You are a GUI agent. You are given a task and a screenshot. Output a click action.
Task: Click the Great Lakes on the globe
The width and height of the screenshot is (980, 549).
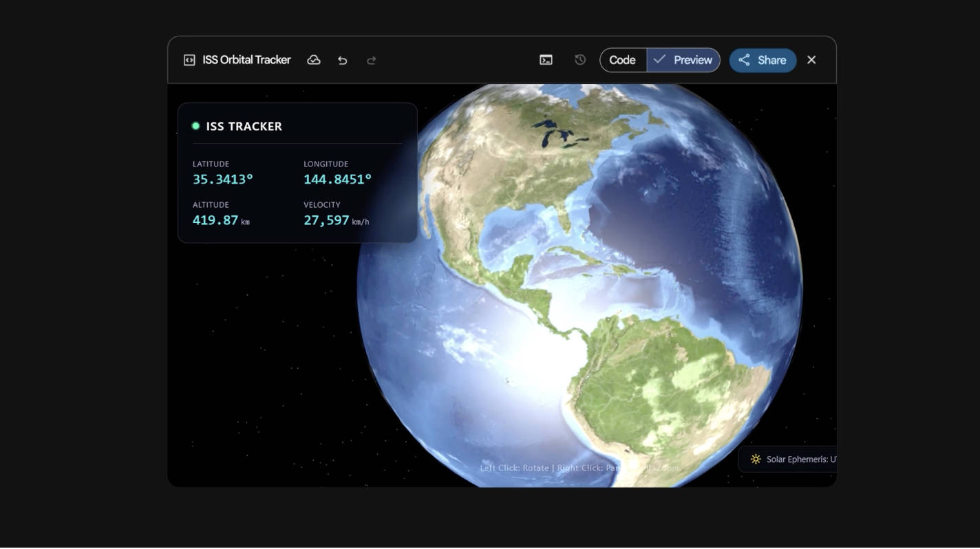click(x=557, y=135)
